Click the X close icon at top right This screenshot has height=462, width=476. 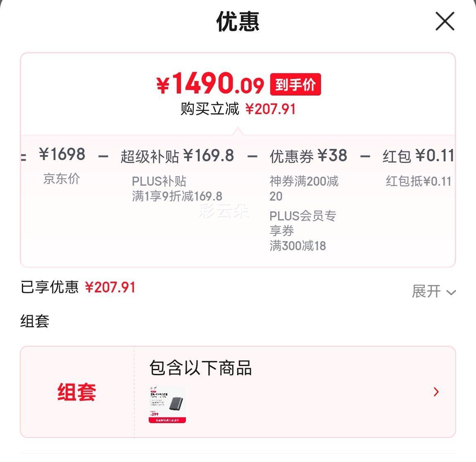point(445,22)
